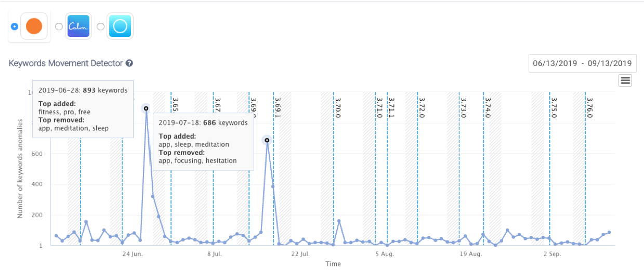Click the version 3.67 release marker label
The image size is (644, 276).
point(218,104)
